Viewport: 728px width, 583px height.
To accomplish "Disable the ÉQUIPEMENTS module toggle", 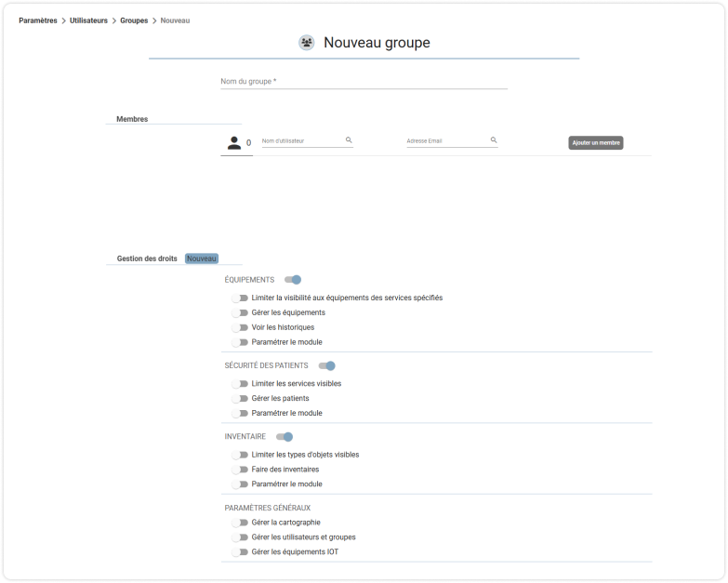I will point(293,280).
